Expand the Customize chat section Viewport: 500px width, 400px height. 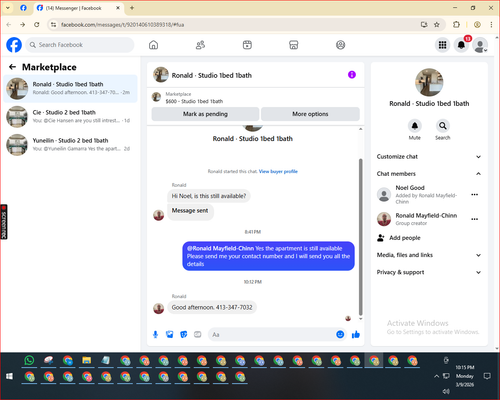tap(429, 157)
